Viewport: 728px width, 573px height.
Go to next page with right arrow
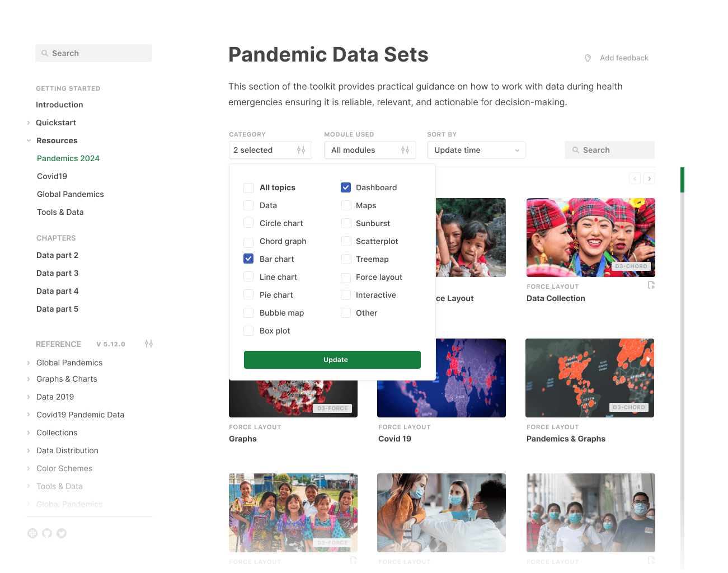click(649, 179)
